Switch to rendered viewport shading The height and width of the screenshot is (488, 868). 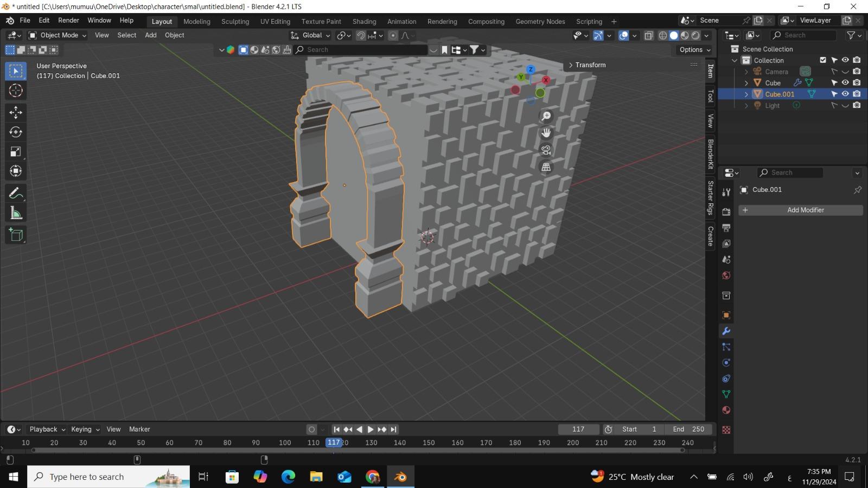(695, 35)
